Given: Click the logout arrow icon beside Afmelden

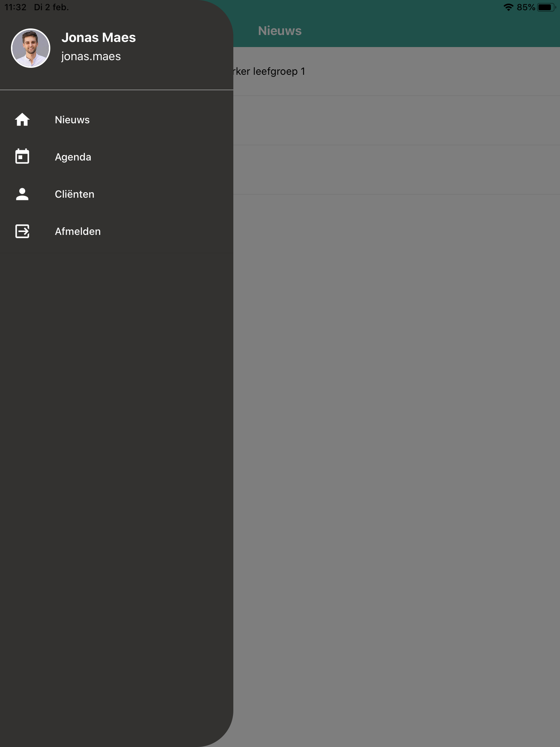Looking at the screenshot, I should [x=22, y=231].
